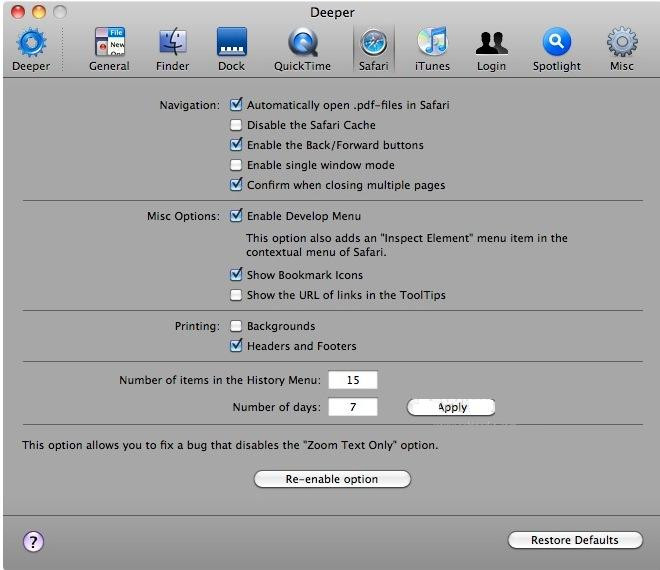
Task: Restore Defaults for Safari settings
Action: coord(575,540)
